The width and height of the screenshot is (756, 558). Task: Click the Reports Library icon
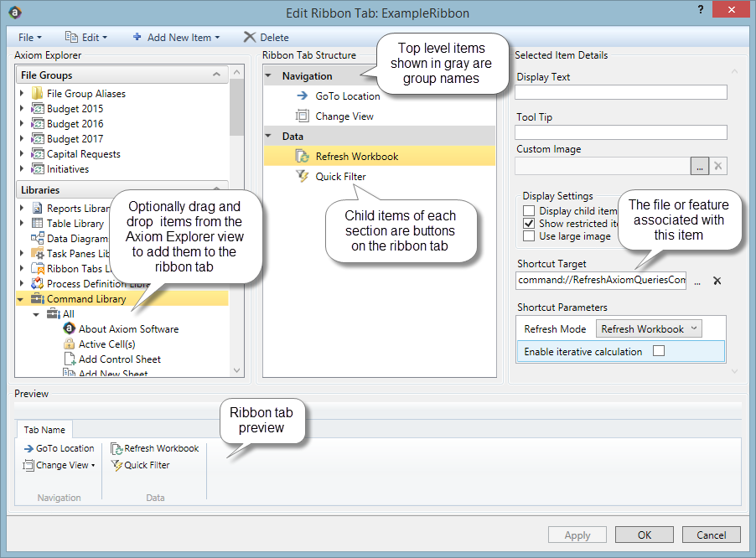(37, 208)
